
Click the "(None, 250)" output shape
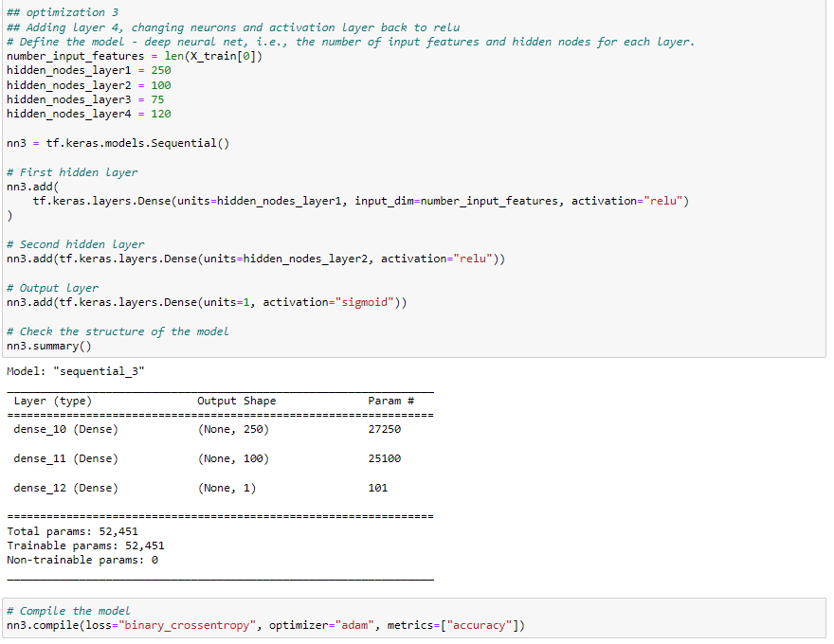pyautogui.click(x=233, y=429)
